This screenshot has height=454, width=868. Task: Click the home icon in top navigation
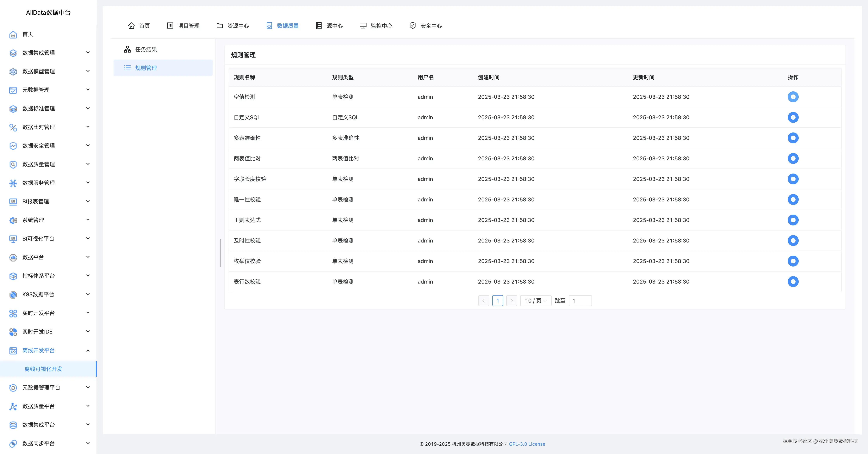(x=131, y=26)
